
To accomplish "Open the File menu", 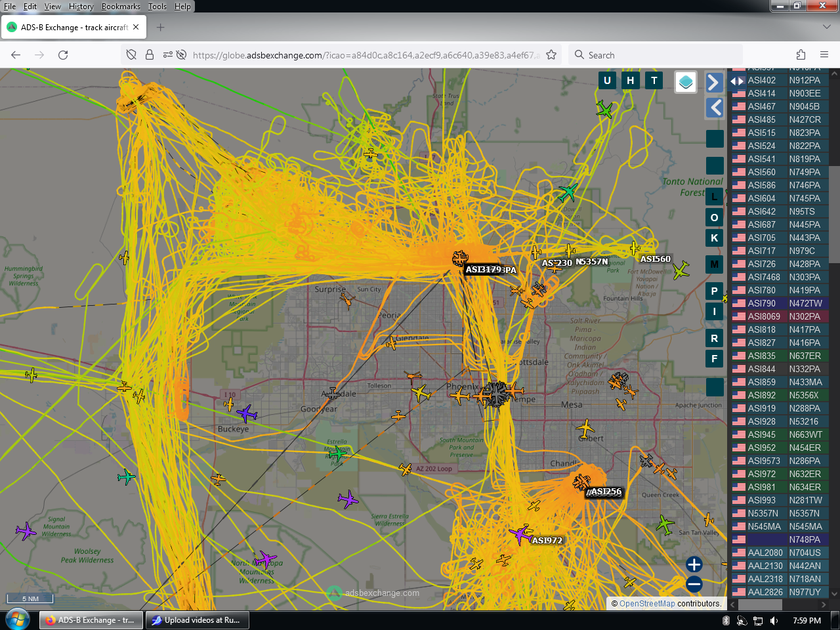I will (x=10, y=7).
